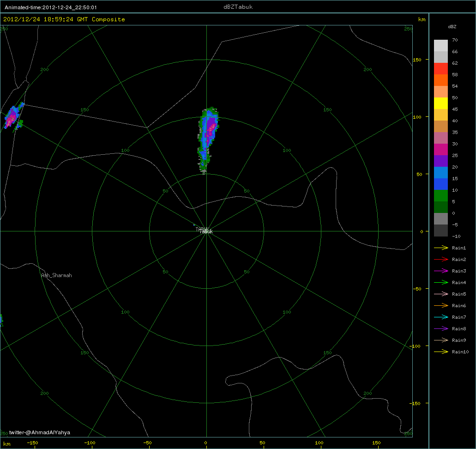Click the storm echo on the western edge
This screenshot has height=449, width=476.
(x=14, y=117)
